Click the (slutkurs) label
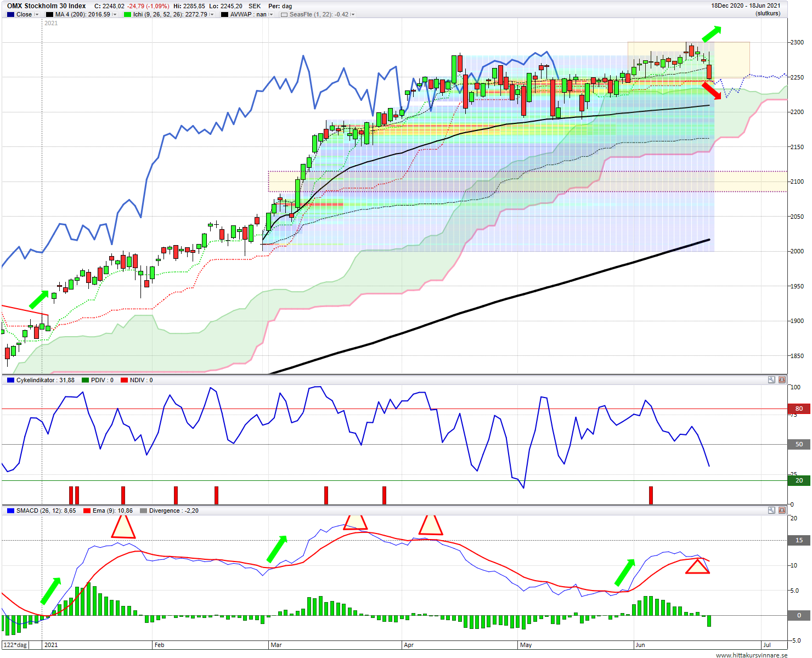The height and width of the screenshot is (658, 812). coord(768,13)
